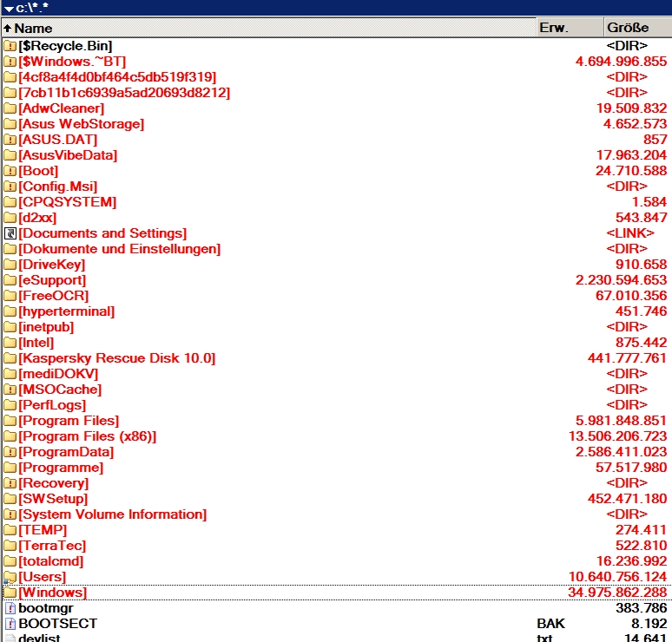This screenshot has height=642, width=672.
Task: Click the TEMP folder icon
Action: pos(10,530)
